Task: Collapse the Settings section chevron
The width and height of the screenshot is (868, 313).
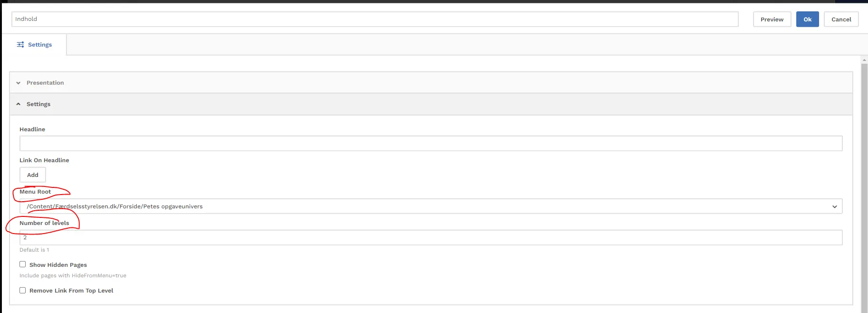Action: click(19, 104)
